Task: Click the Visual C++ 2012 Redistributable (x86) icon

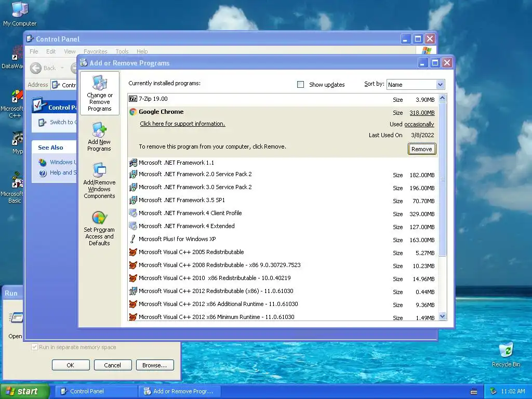Action: pos(133,291)
